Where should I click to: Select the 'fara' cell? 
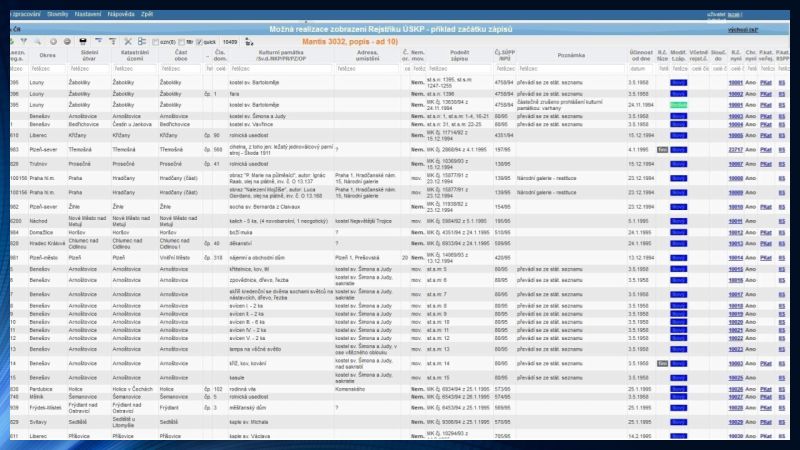tap(234, 94)
